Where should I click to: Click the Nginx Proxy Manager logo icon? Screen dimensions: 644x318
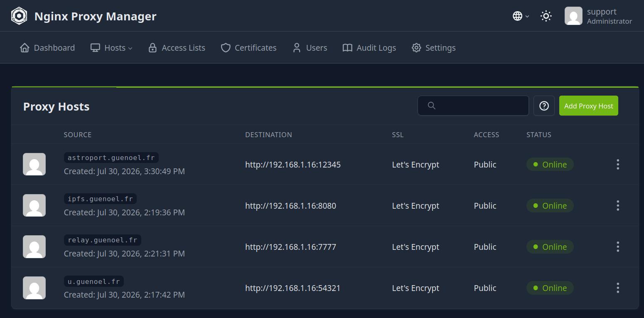pos(19,16)
